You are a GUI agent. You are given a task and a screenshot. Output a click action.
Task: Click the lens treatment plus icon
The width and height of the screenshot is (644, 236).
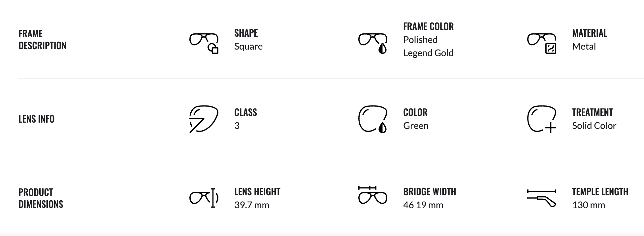(542, 119)
